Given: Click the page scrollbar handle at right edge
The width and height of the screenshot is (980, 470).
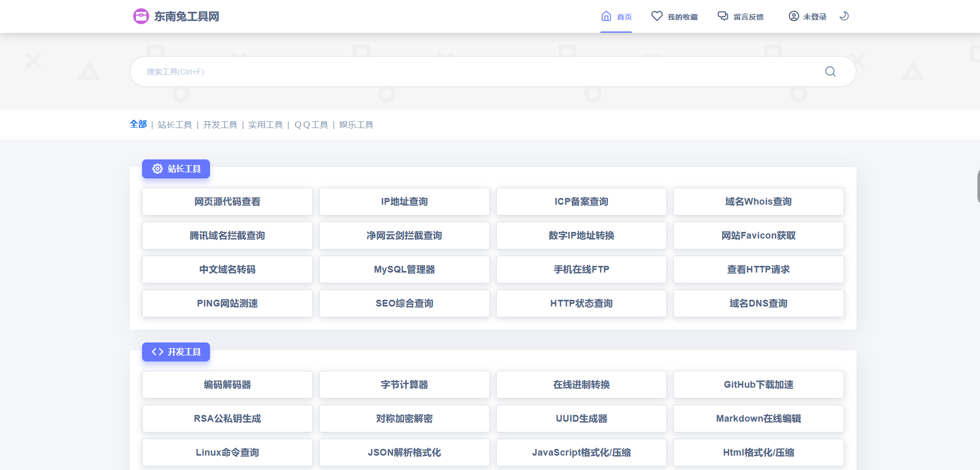Looking at the screenshot, I should pyautogui.click(x=978, y=186).
